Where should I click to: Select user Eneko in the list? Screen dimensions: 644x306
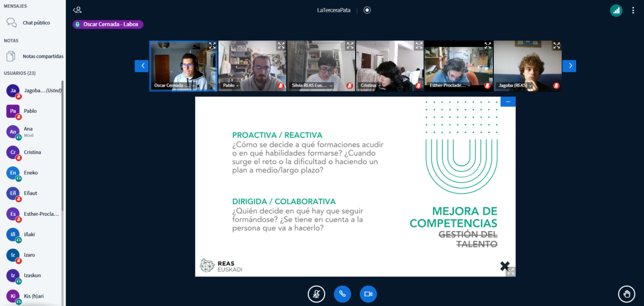(31, 173)
